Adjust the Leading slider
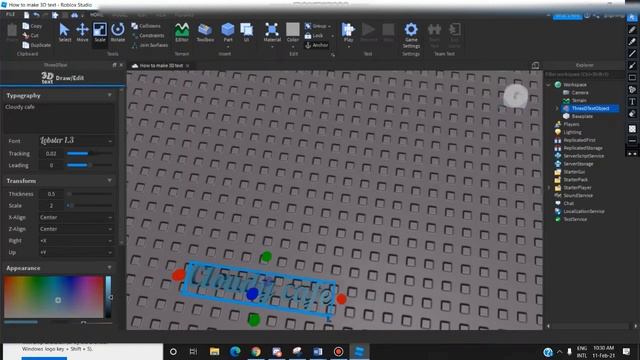The height and width of the screenshot is (360, 640). 89,165
